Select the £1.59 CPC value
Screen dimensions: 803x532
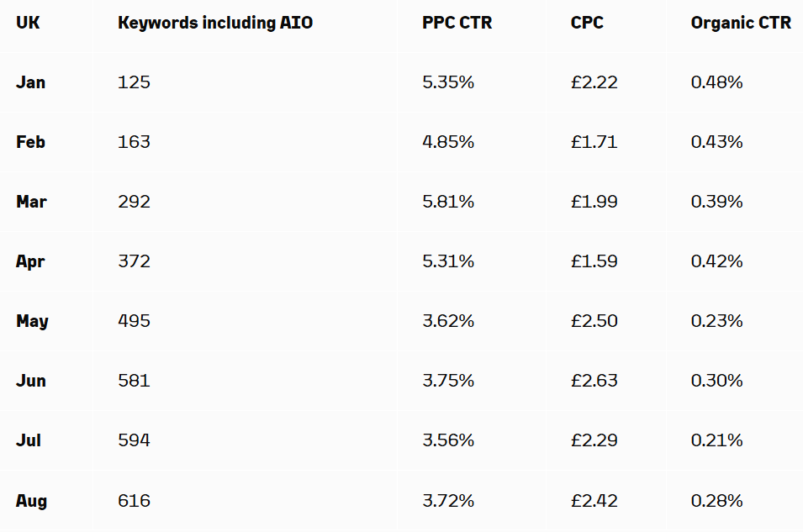click(594, 261)
